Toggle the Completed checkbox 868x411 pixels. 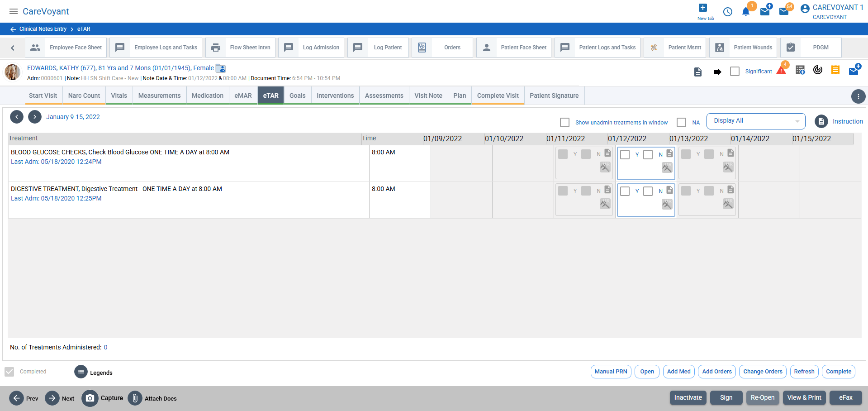click(9, 372)
